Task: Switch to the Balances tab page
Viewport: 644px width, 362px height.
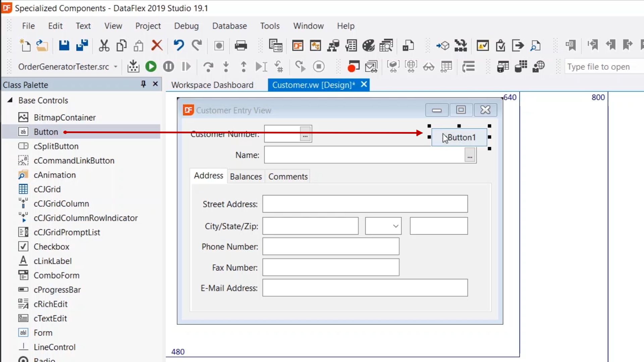Action: [246, 177]
